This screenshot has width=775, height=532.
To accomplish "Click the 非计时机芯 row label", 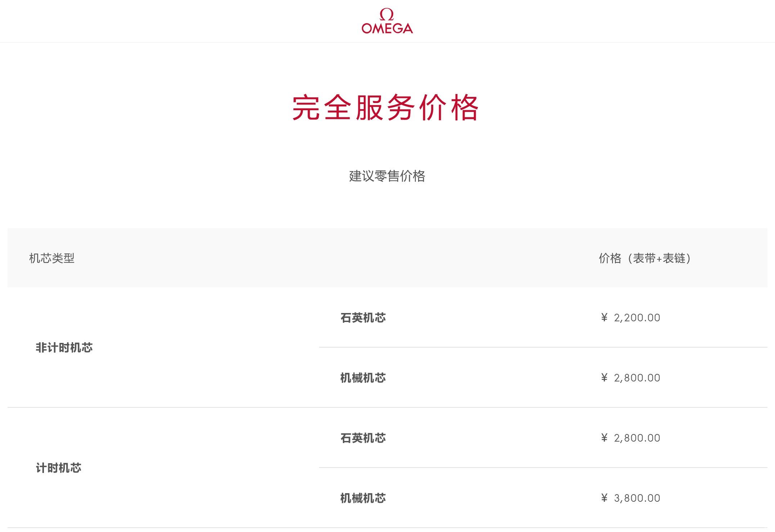I will (x=64, y=348).
